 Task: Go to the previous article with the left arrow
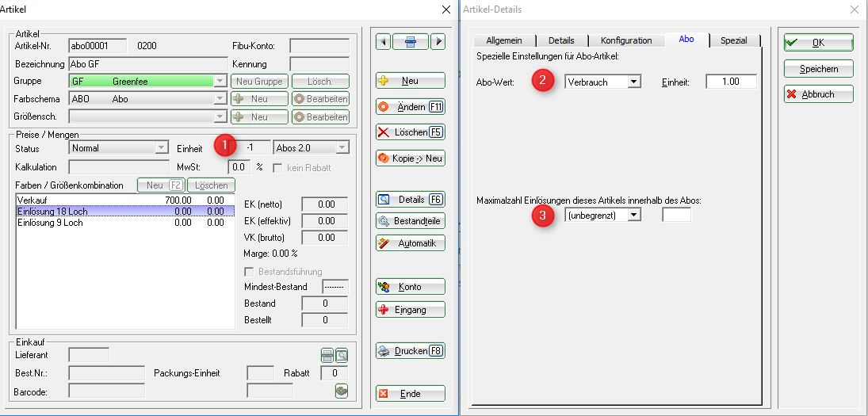point(383,42)
